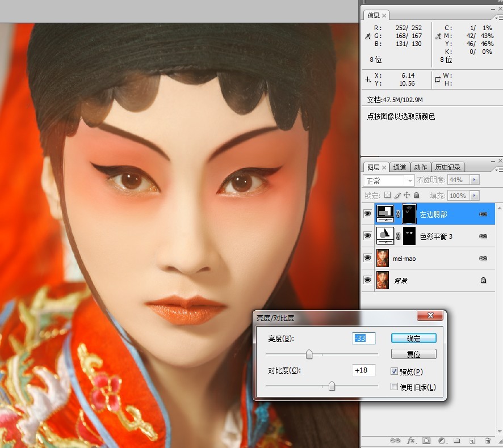The height and width of the screenshot is (448, 503).
Task: Open the Layers panel flyout menu
Action: click(498, 170)
